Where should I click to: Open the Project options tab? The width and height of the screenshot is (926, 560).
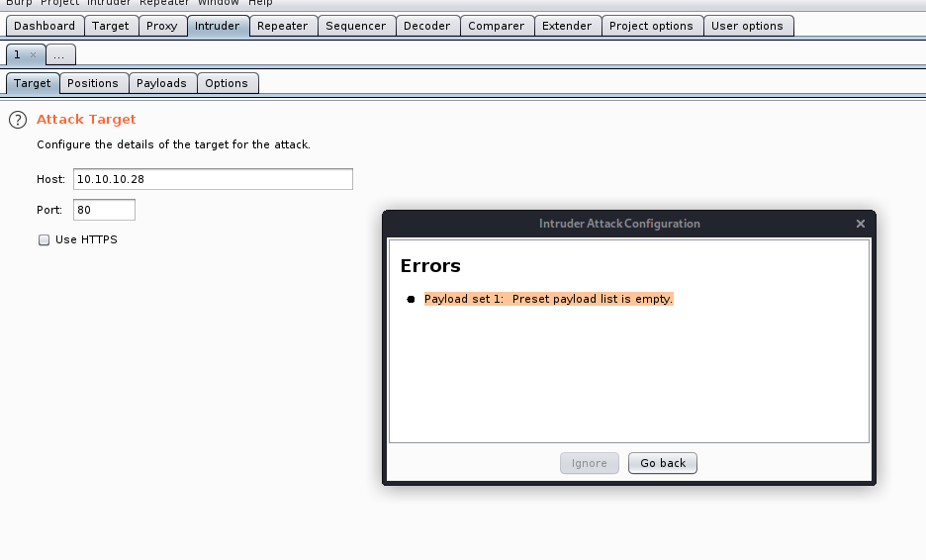(x=651, y=26)
